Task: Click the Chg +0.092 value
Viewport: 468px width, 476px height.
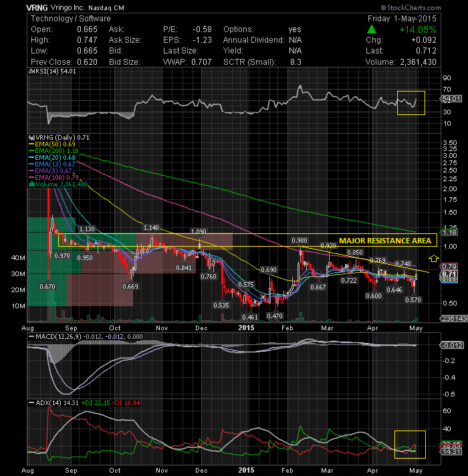Action: [424, 40]
